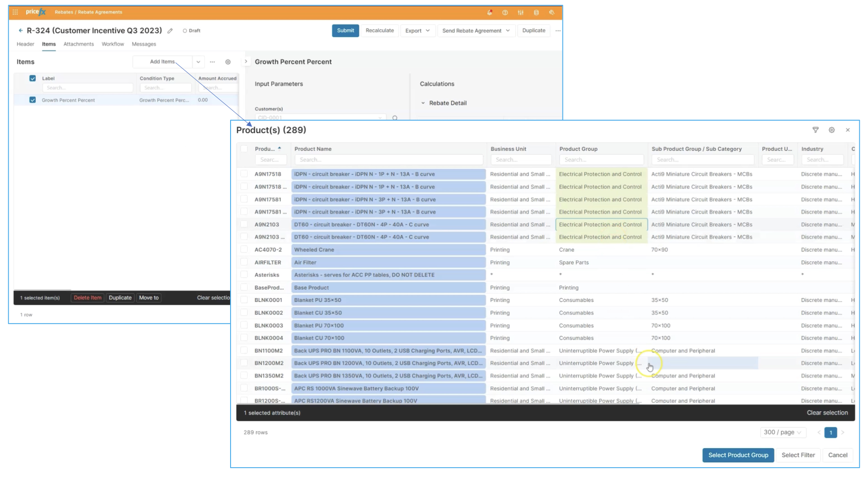Switch to the Messages tab
Viewport: 868px width, 488px height.
pos(144,44)
